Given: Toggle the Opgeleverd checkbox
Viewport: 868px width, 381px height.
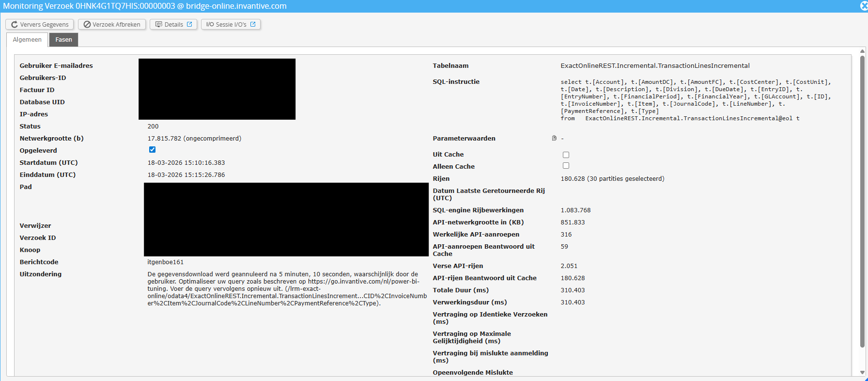Looking at the screenshot, I should [152, 150].
